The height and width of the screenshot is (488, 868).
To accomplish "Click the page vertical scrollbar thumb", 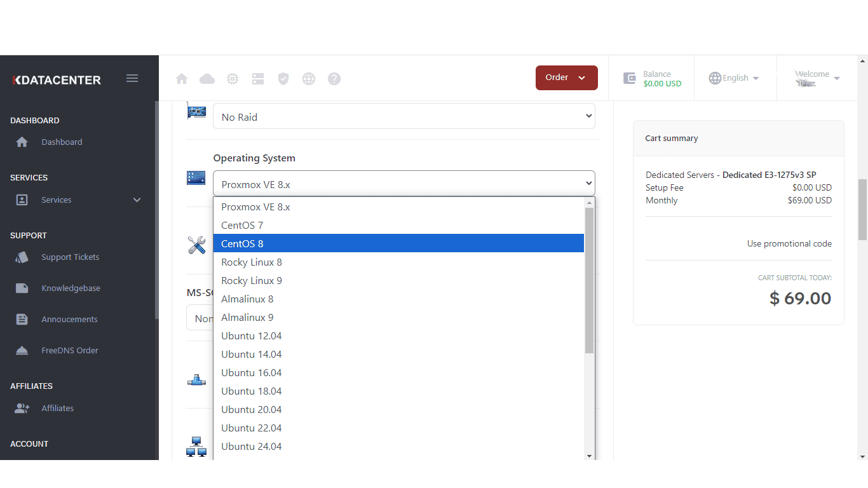I will (862, 210).
